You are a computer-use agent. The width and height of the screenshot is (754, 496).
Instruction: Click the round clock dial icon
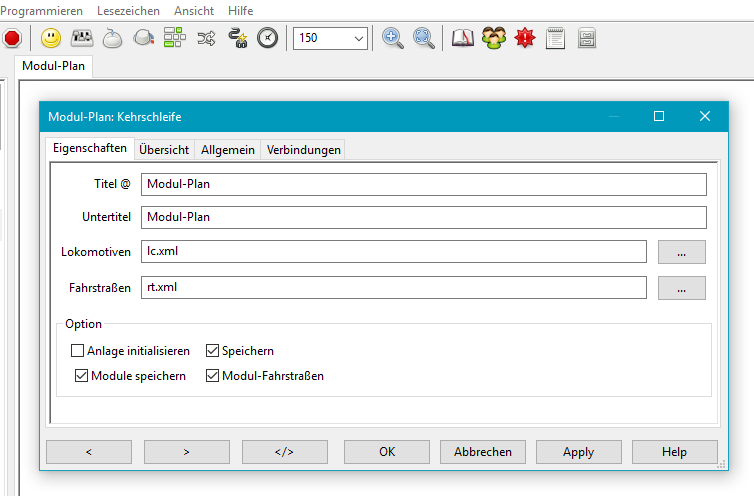tap(268, 38)
